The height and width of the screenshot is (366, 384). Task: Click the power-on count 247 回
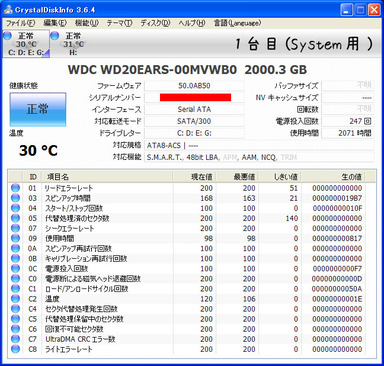(347, 121)
